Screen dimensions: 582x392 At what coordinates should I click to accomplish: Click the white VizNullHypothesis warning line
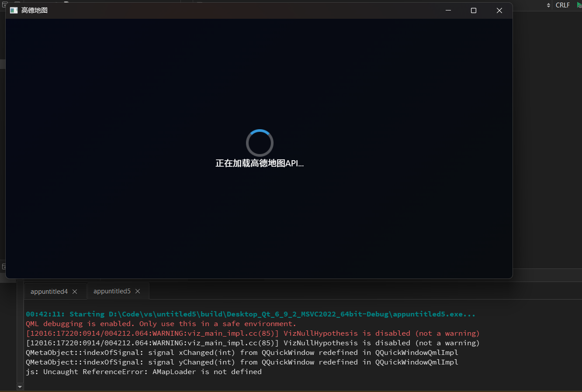coord(253,343)
